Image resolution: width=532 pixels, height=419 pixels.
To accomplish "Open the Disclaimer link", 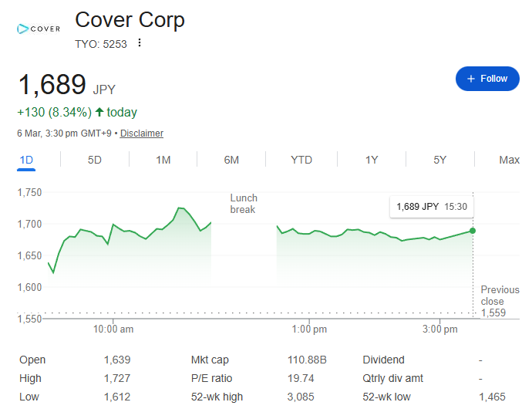I will pyautogui.click(x=142, y=133).
